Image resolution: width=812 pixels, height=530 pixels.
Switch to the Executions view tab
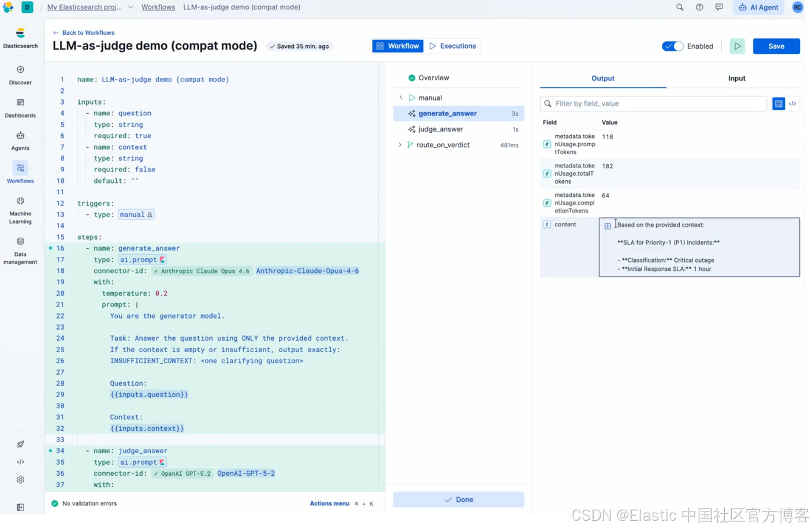(x=453, y=46)
